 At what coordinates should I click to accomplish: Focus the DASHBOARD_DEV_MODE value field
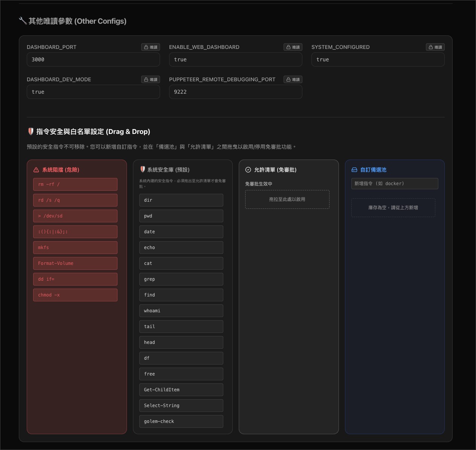pos(93,92)
